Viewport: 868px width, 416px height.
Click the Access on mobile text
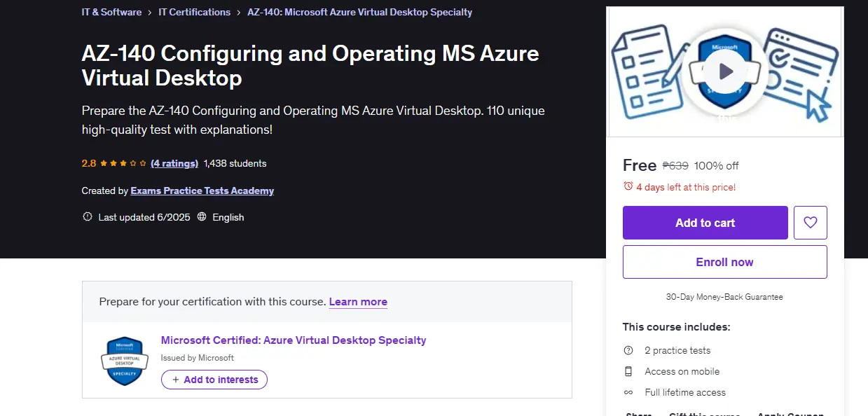point(682,371)
